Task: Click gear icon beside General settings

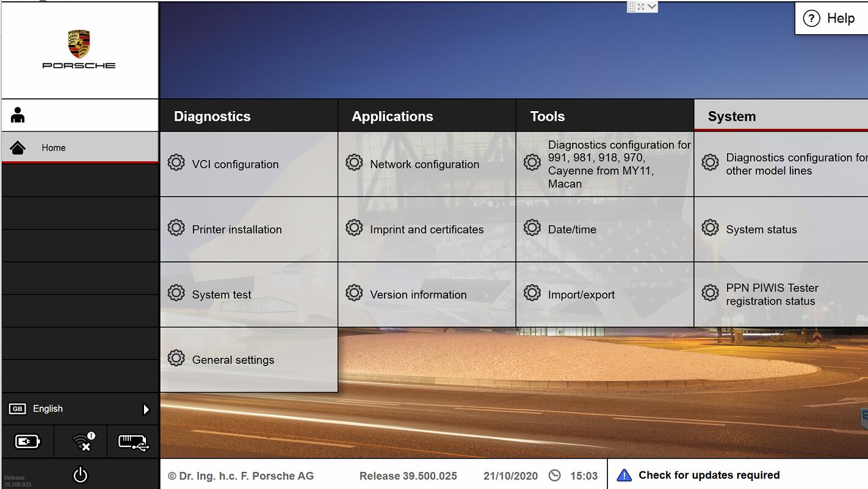Action: point(176,358)
